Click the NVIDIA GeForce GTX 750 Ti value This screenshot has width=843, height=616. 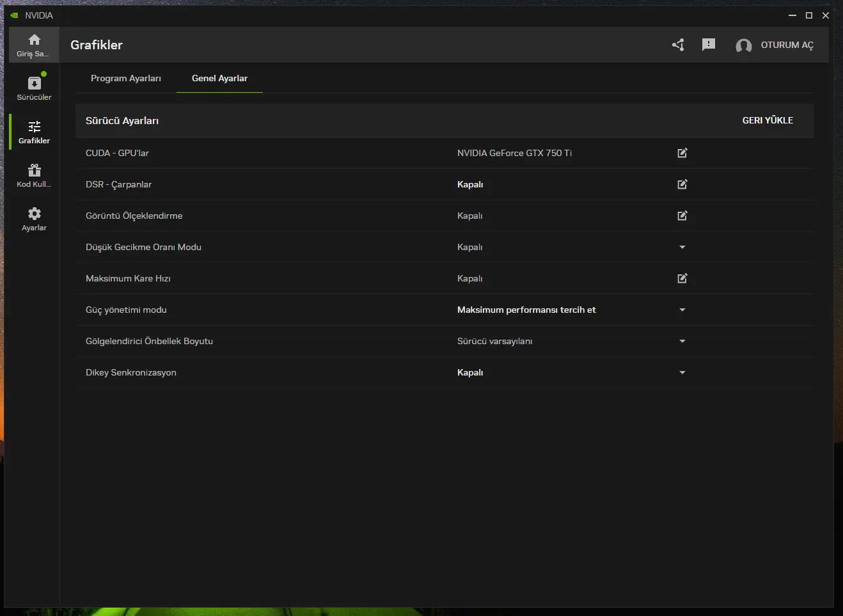514,153
